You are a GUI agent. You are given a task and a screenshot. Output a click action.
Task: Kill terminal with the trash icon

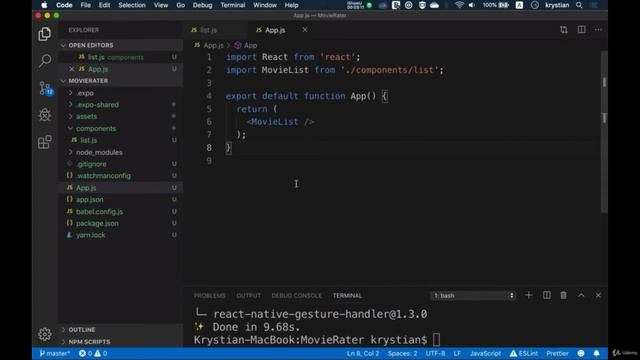click(x=563, y=295)
